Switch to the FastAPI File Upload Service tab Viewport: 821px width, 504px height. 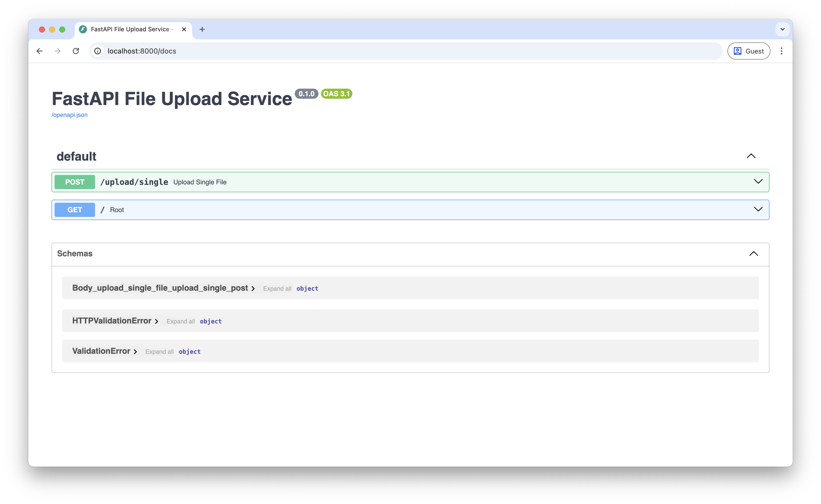click(x=130, y=29)
